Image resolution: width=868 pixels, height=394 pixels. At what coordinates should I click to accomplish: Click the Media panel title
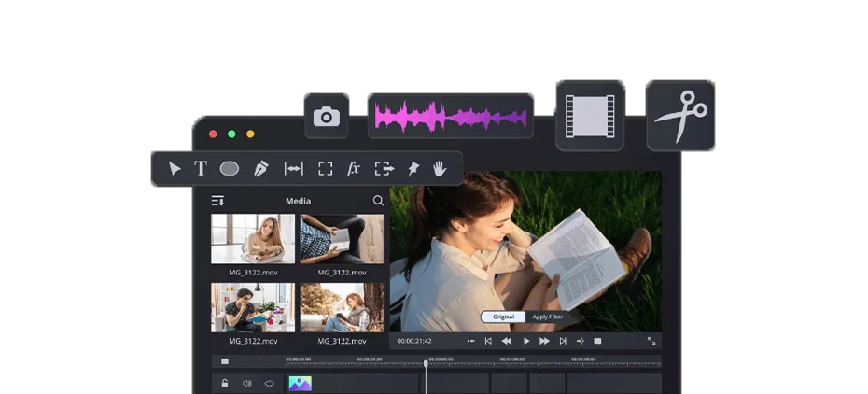click(x=298, y=201)
